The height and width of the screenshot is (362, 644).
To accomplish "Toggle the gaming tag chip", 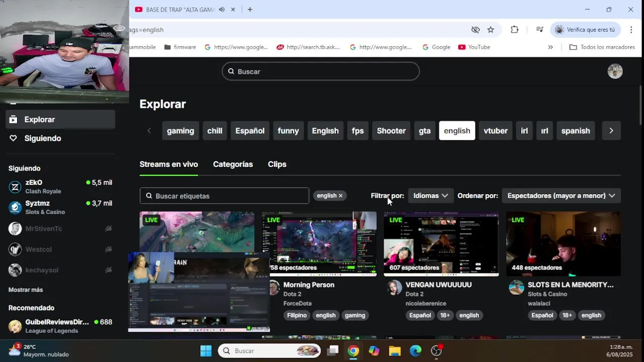I will 180,131.
